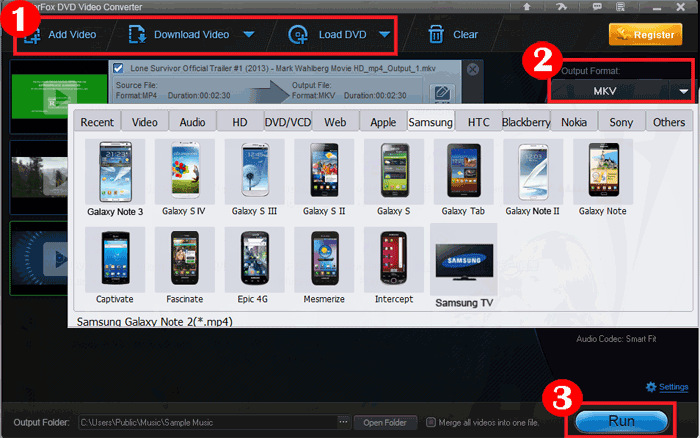Uncheck the Lone Survivor video checkbox
Viewport: 700px width, 438px height.
[x=118, y=68]
